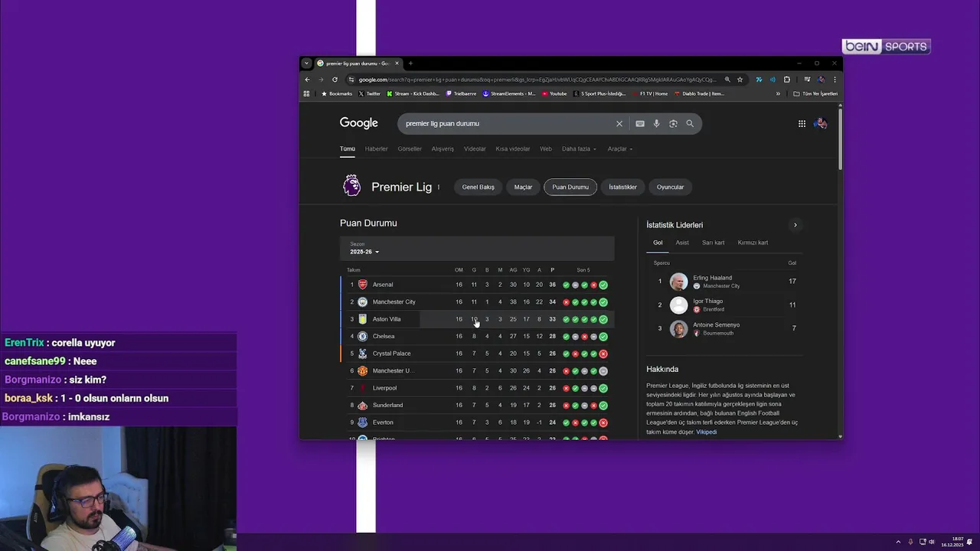Open Erling Haaland's player entry

click(724, 282)
